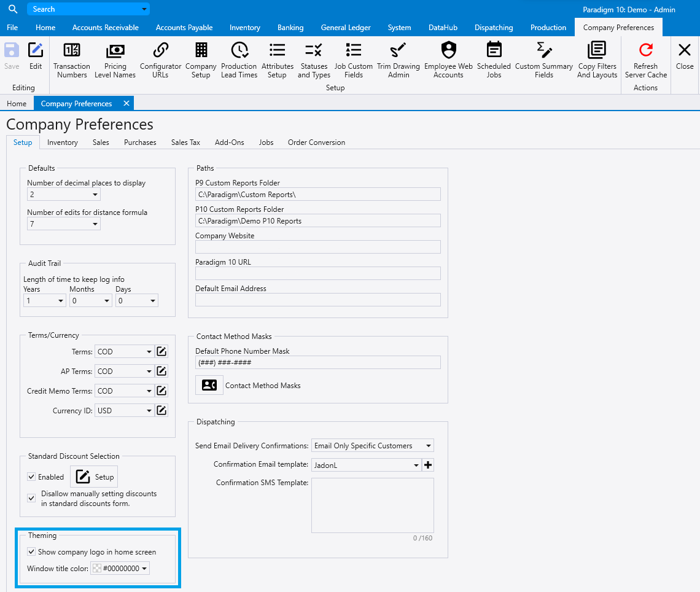
Task: Edit the Terms entry icon
Action: pos(161,351)
